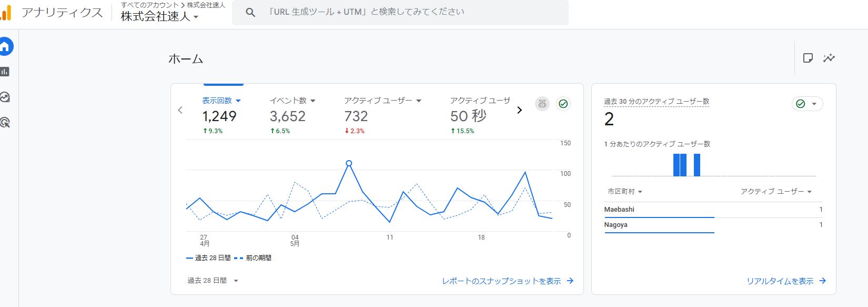Screen dimensions: 868x307
Task: Select the 50 秒 engagement time metric tab
Action: [480, 115]
